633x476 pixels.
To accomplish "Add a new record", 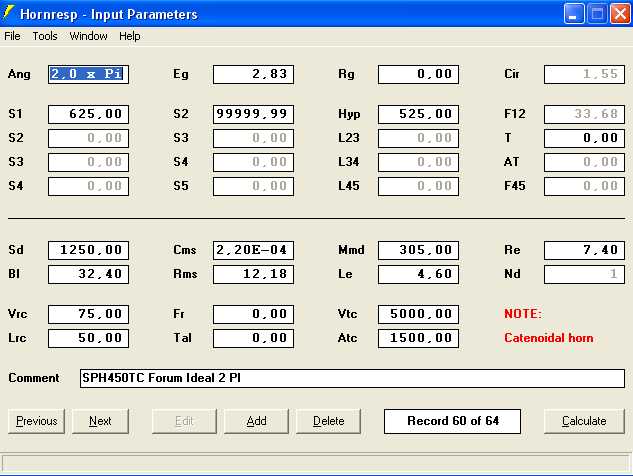I will click(x=256, y=421).
